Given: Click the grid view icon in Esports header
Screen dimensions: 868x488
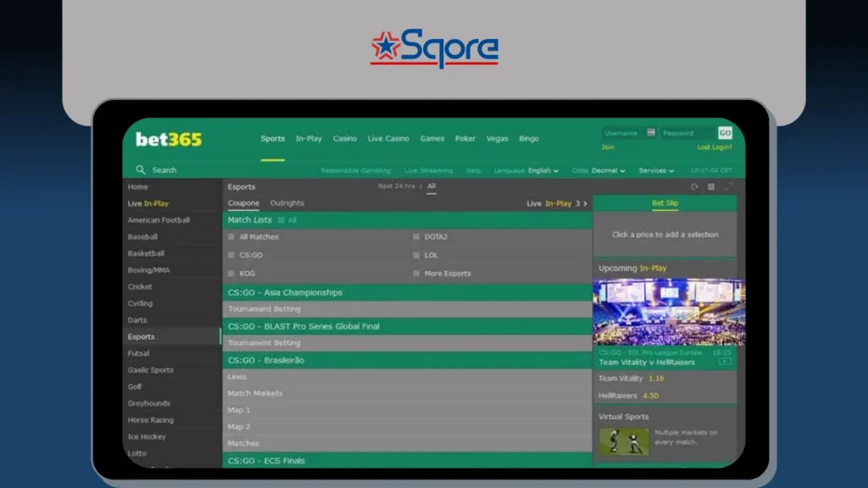Looking at the screenshot, I should 711,187.
